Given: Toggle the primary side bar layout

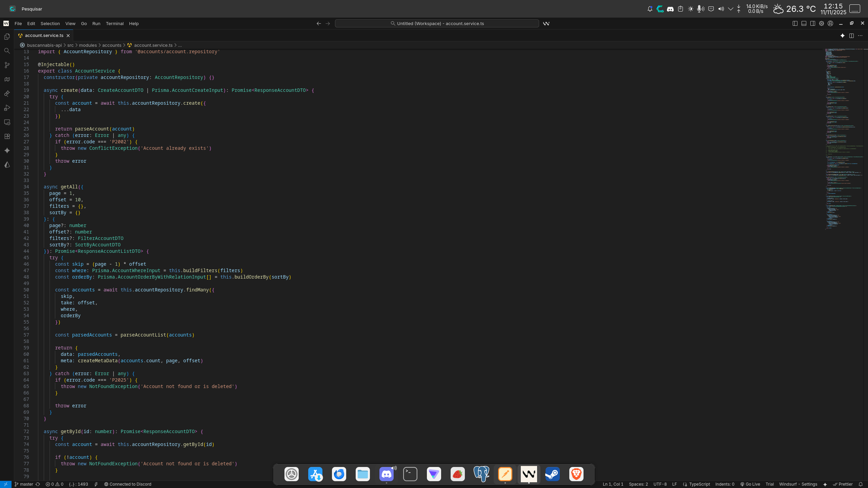Looking at the screenshot, I should point(795,23).
